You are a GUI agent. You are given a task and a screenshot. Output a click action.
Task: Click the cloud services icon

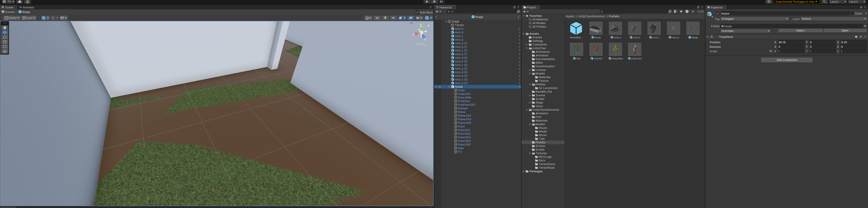[x=20, y=2]
